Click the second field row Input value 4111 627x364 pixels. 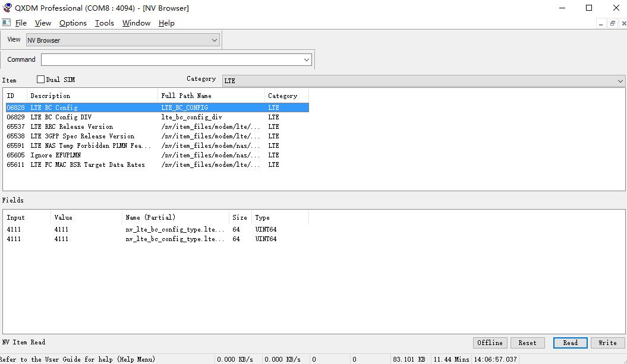point(14,239)
